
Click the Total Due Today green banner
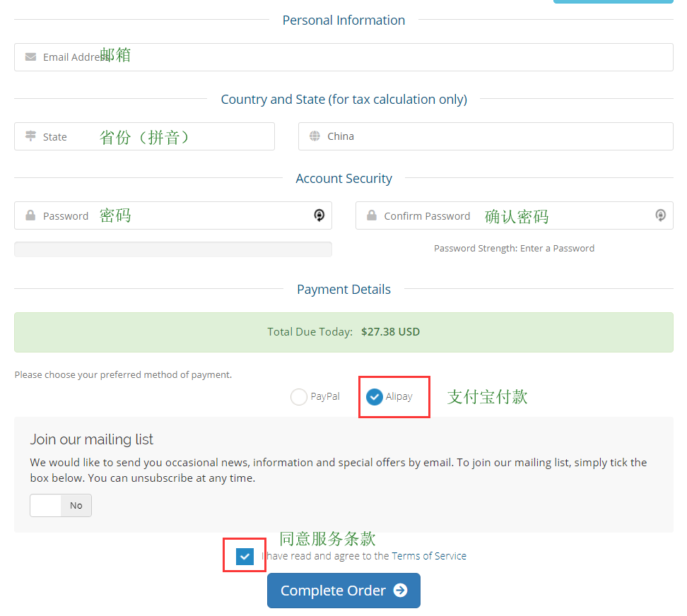343,332
